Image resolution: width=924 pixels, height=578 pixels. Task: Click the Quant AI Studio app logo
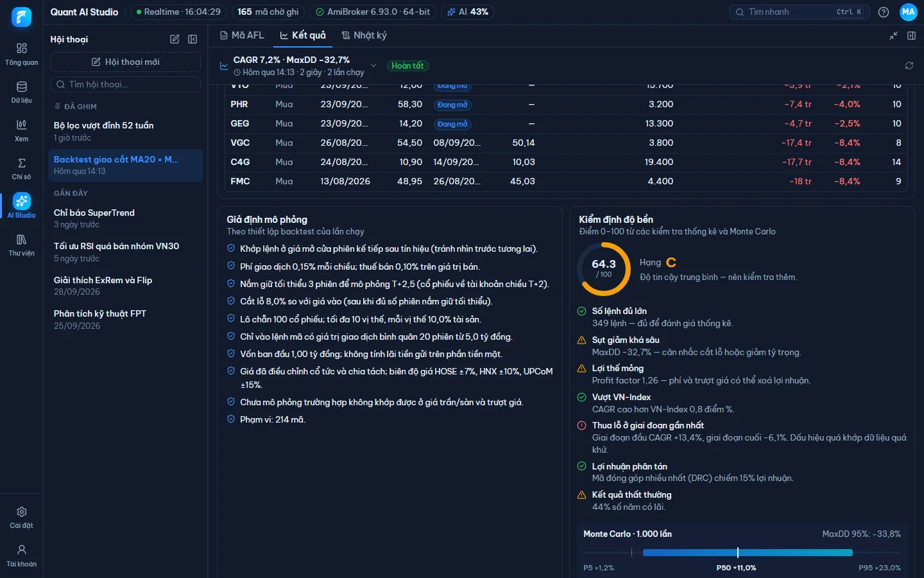21,17
